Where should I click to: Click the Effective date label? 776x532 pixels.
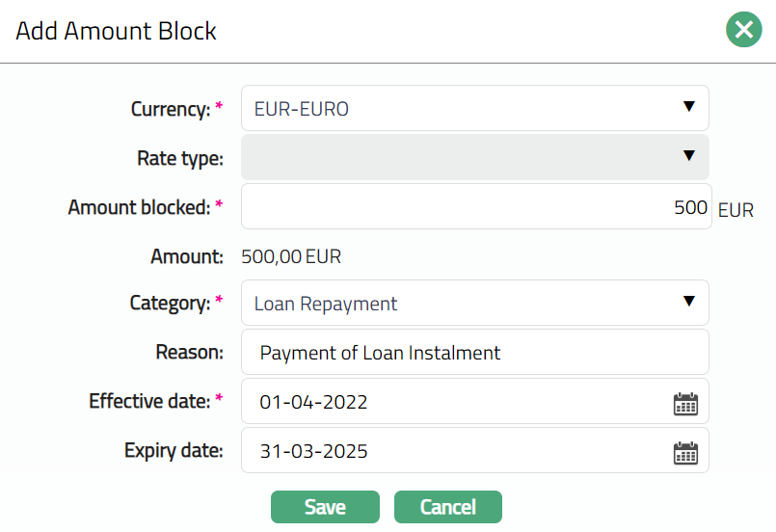click(x=148, y=401)
